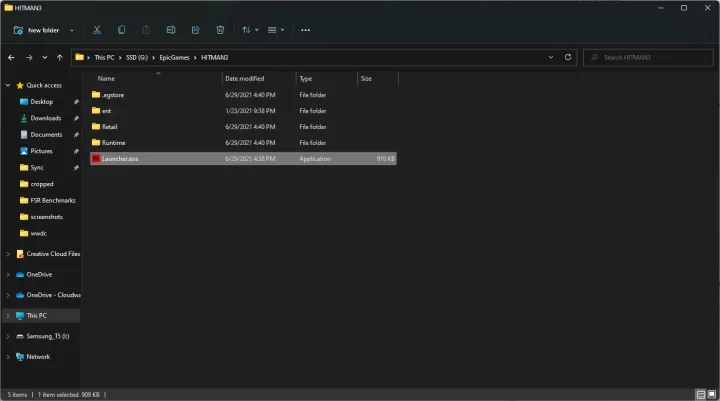Open the Sync folder in sidebar
This screenshot has width=720, height=401.
click(x=37, y=168)
